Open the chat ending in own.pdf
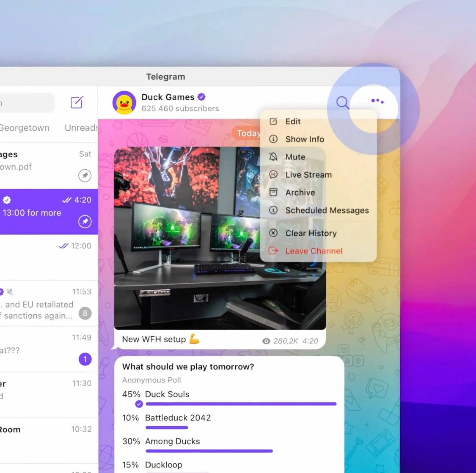 coord(49,166)
